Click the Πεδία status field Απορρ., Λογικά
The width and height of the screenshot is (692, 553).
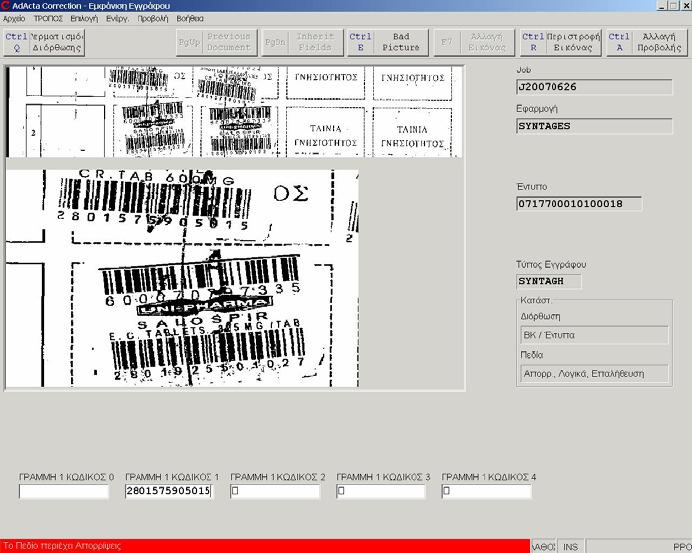click(594, 374)
